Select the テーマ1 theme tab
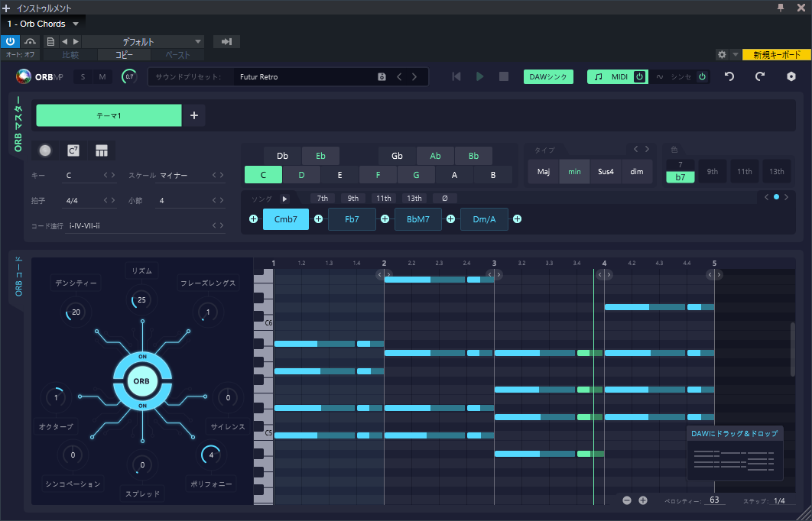The width and height of the screenshot is (812, 521). click(x=109, y=115)
